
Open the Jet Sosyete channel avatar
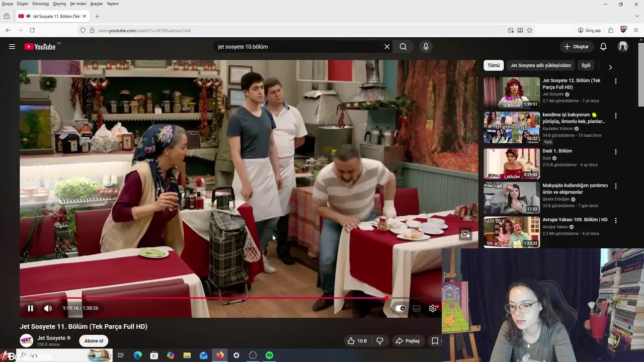click(x=26, y=340)
